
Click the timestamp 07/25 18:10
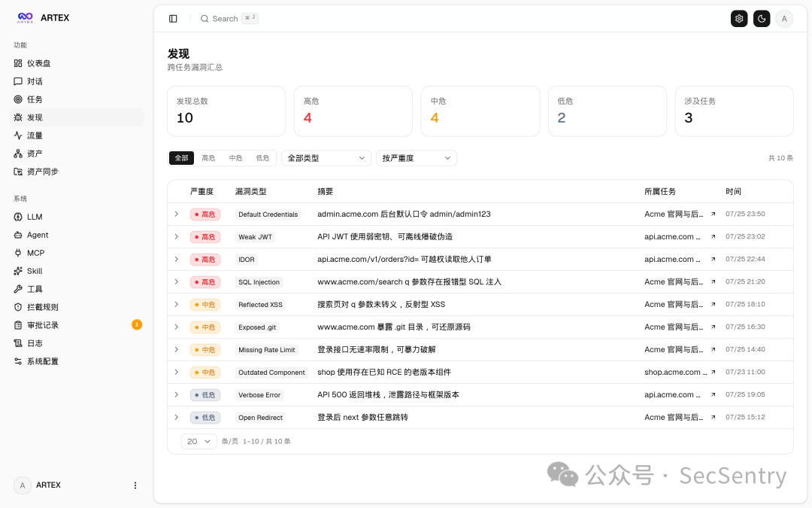(745, 304)
